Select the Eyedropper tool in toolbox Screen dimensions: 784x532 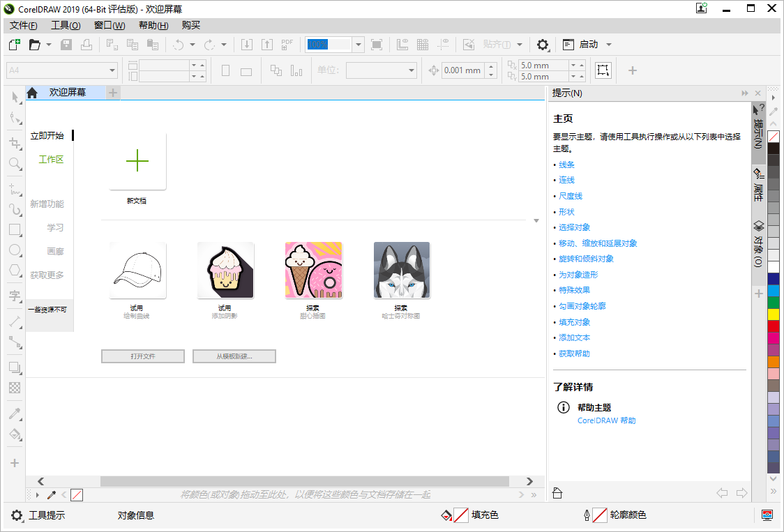tap(15, 413)
